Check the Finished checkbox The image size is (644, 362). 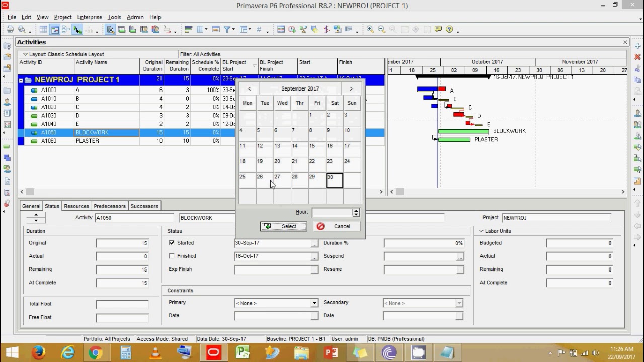click(x=172, y=256)
